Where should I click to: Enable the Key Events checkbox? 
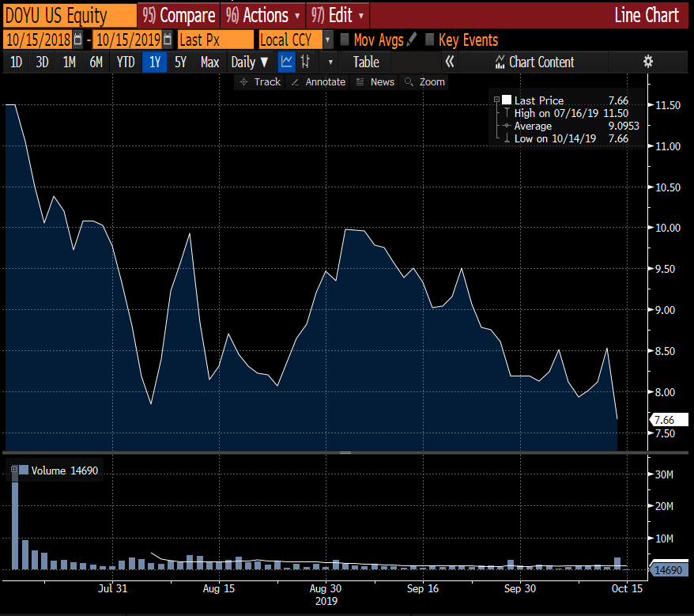click(x=429, y=40)
